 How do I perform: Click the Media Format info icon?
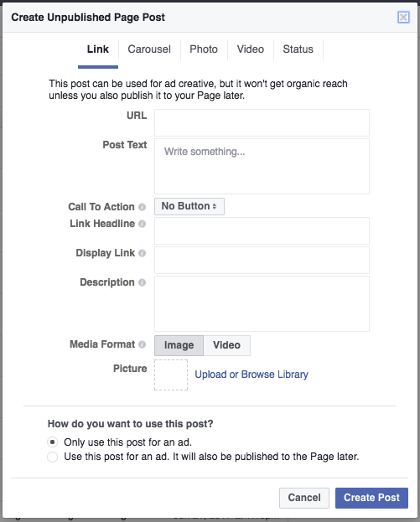coord(142,344)
